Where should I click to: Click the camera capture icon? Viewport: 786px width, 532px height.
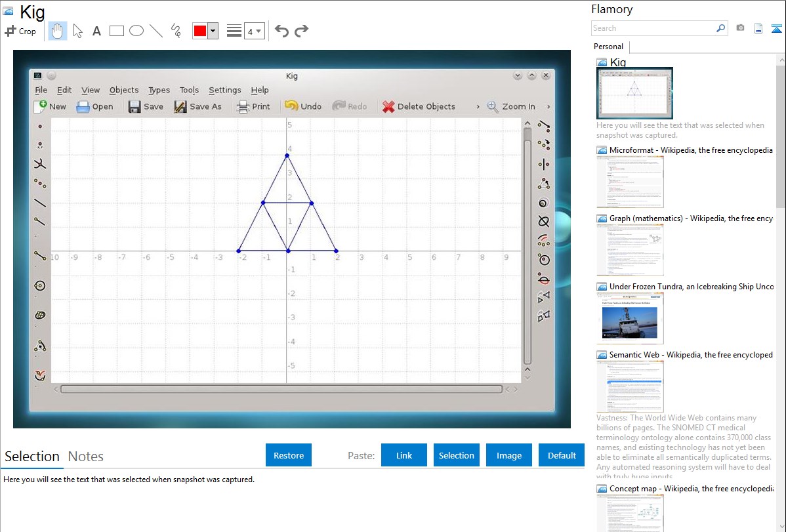click(x=740, y=28)
